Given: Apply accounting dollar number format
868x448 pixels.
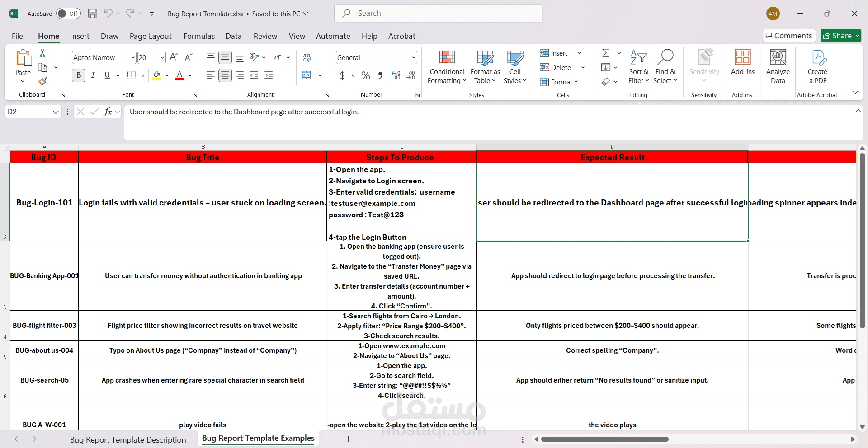Looking at the screenshot, I should [x=342, y=75].
